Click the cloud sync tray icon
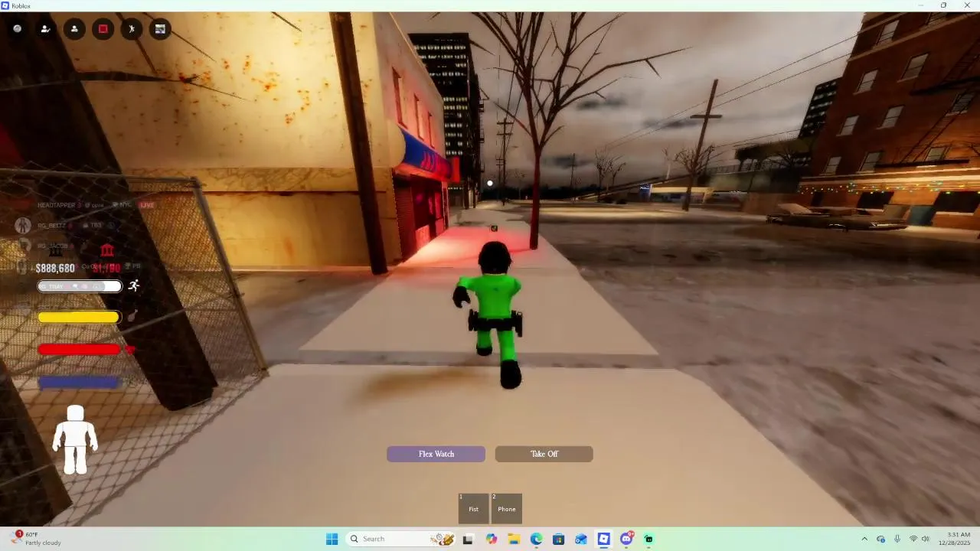Image resolution: width=980 pixels, height=551 pixels. point(881,539)
